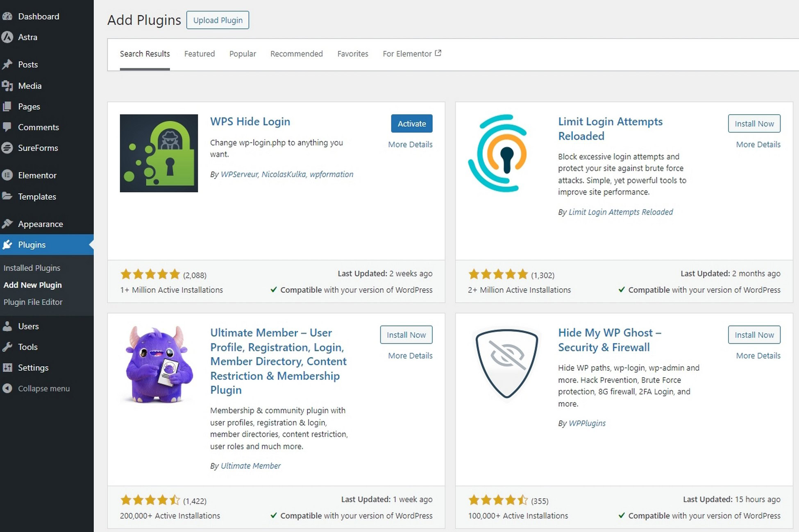Click the Dashboard gauge icon in sidebar
This screenshot has width=799, height=532.
pos(7,16)
